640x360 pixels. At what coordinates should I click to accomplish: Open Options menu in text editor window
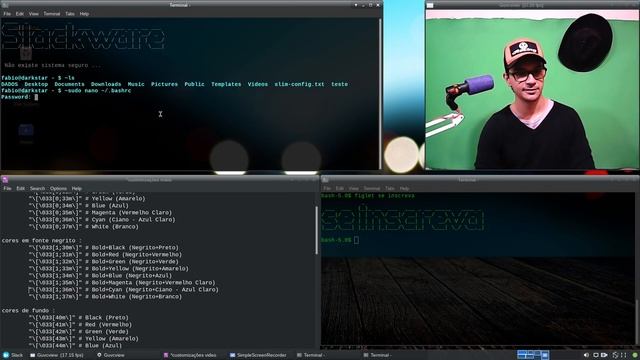tap(58, 189)
